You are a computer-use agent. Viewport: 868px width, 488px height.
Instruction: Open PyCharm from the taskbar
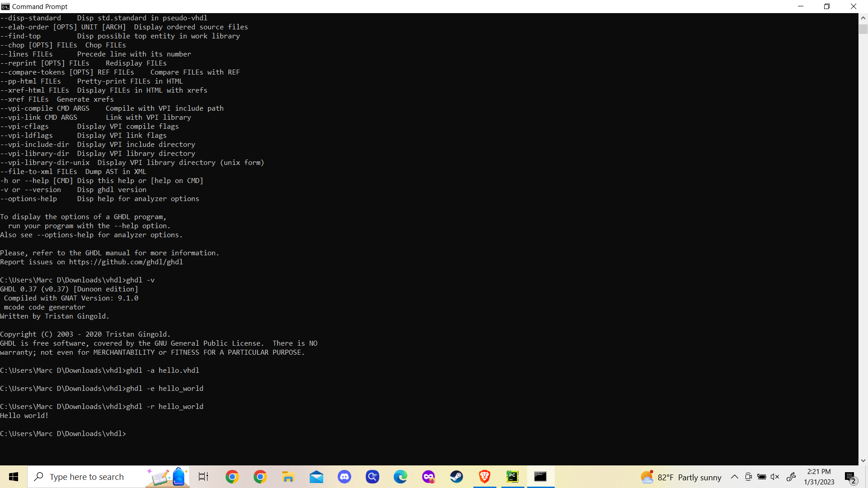click(513, 477)
